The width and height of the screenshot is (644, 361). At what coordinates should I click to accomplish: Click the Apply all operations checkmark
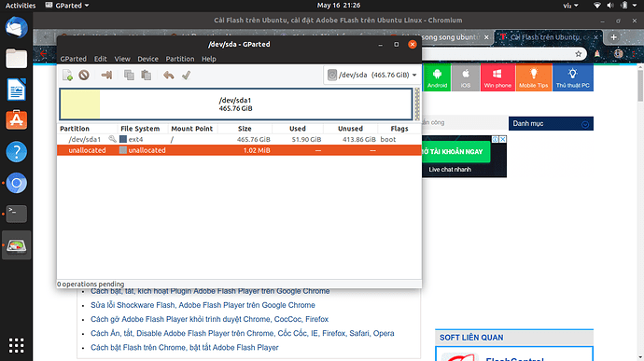point(186,76)
